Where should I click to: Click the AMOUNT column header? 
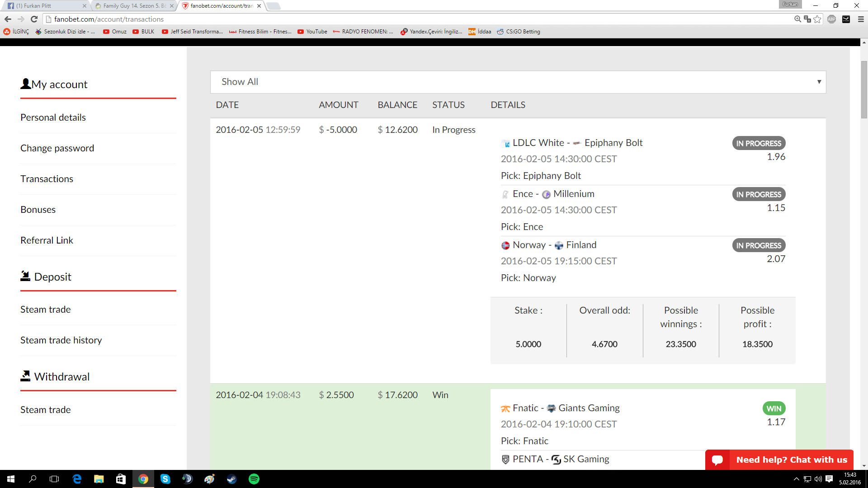(x=339, y=105)
